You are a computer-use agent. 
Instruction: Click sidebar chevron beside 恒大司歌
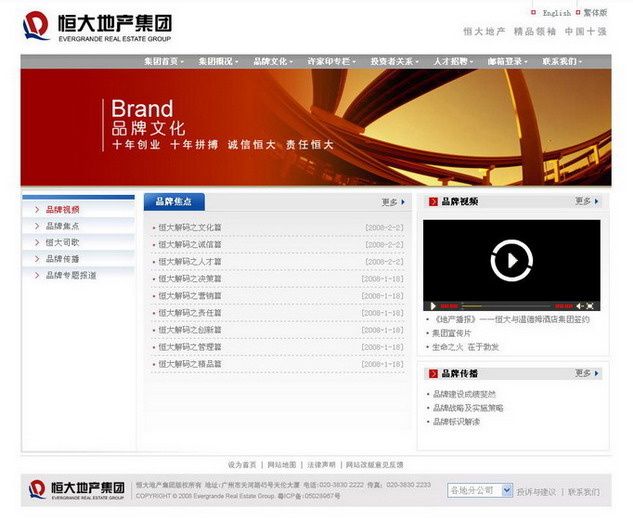37,243
